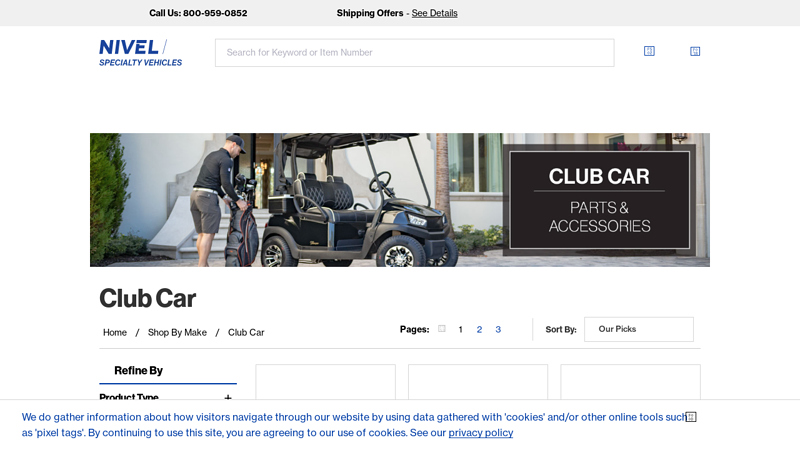Viewport: 800px width, 450px height.
Task: Open the third product card
Action: pyautogui.click(x=631, y=382)
